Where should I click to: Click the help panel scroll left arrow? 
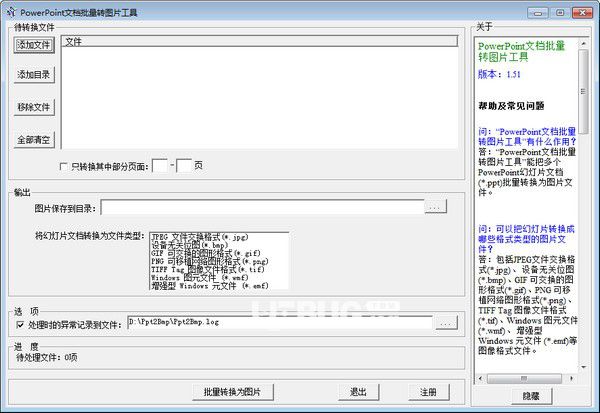[481, 379]
